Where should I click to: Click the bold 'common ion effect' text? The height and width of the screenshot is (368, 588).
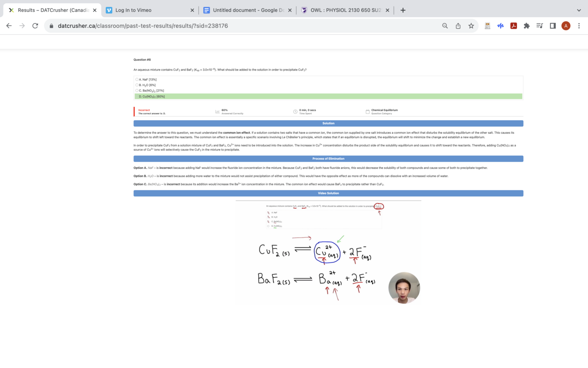pyautogui.click(x=237, y=132)
